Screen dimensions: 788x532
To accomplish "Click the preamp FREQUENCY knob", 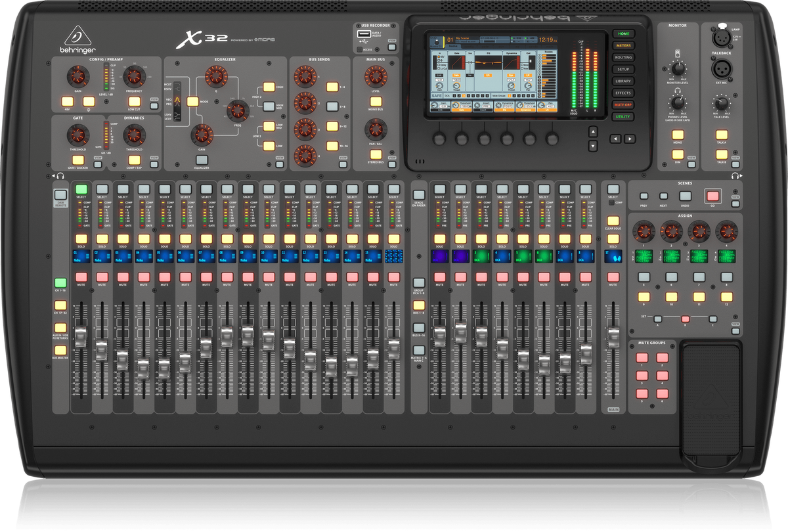I will point(134,77).
